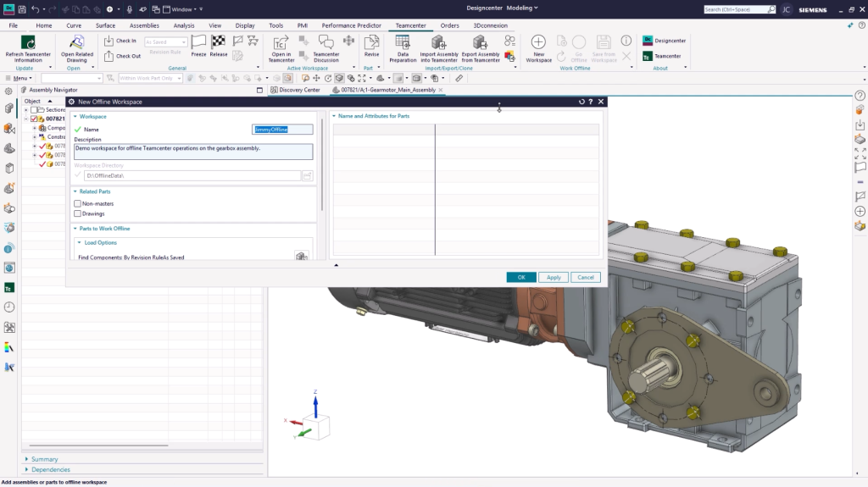
Task: Click the Assembly Navigator horizontal scrollbar
Action: coord(98,445)
